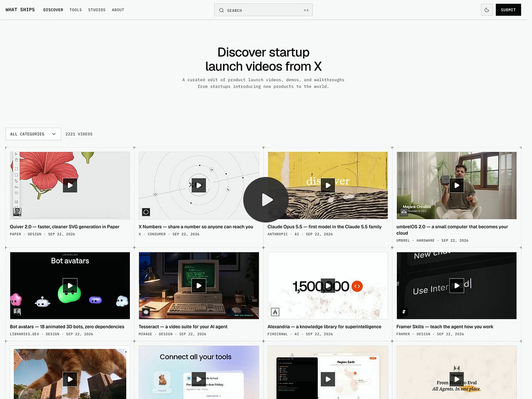Click the LIBRARIES.DEV · DESIGN metadata line

[51, 334]
